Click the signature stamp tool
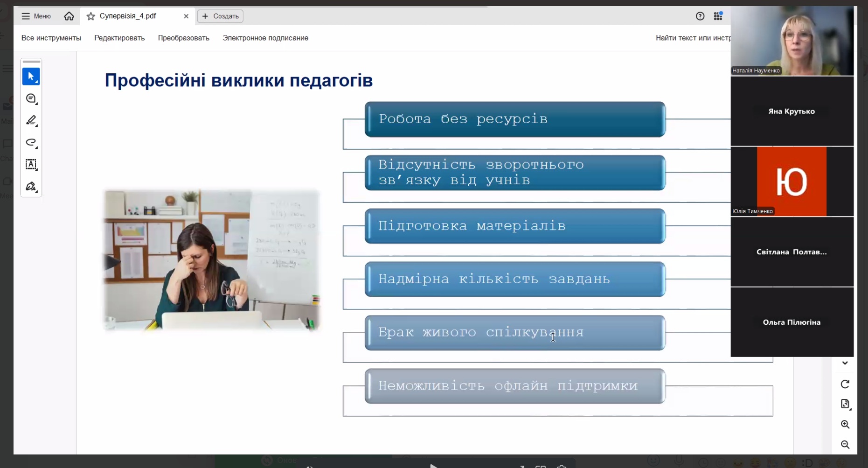Viewport: 868px width, 468px height. tap(31, 187)
